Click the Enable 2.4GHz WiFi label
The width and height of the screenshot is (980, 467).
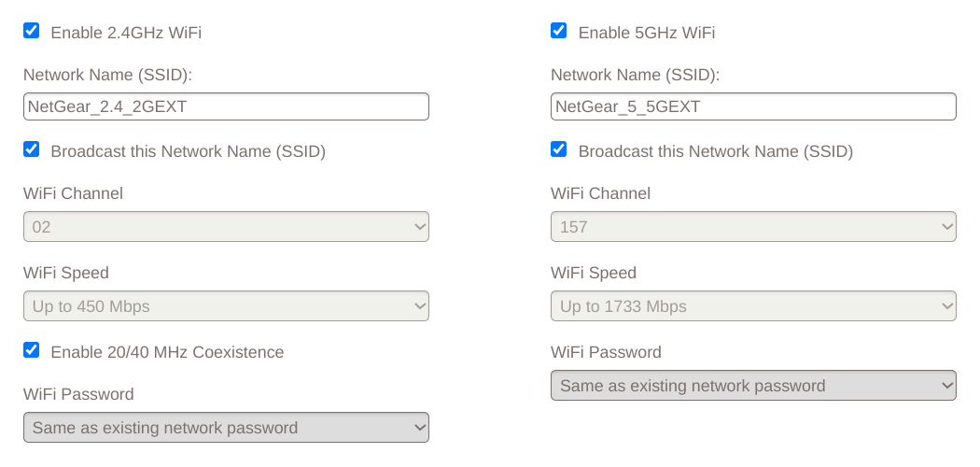click(x=126, y=33)
